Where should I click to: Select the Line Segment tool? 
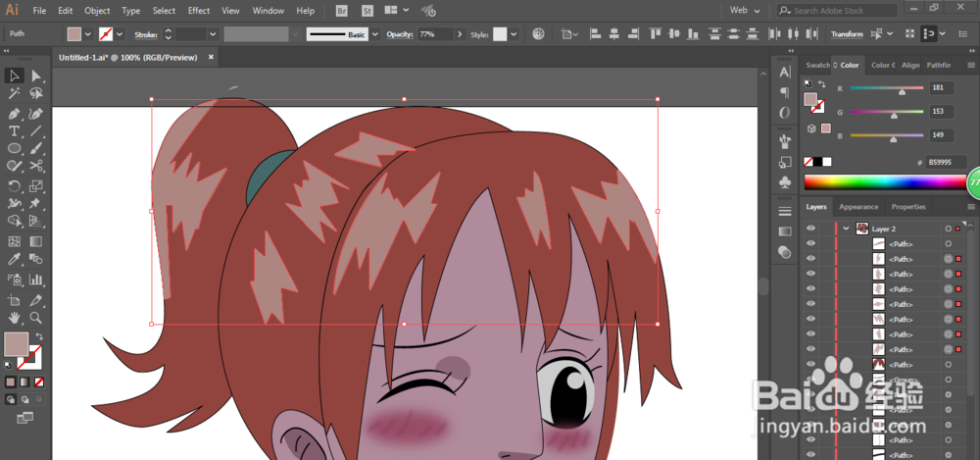36,131
